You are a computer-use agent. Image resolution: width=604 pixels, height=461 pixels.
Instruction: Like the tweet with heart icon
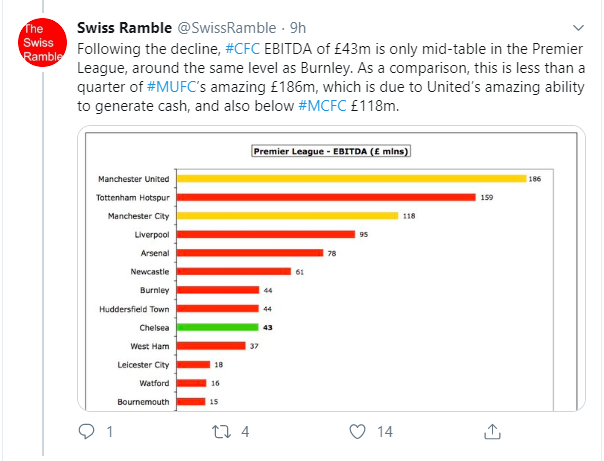[359, 431]
